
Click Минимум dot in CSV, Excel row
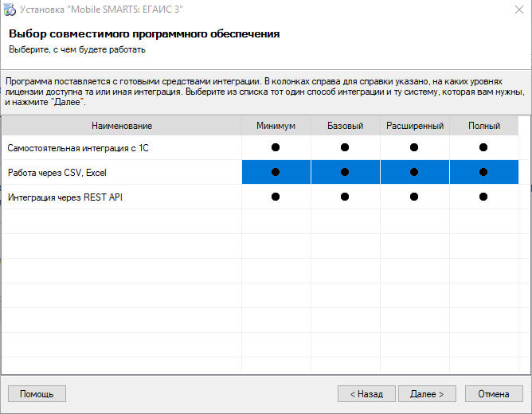click(276, 172)
